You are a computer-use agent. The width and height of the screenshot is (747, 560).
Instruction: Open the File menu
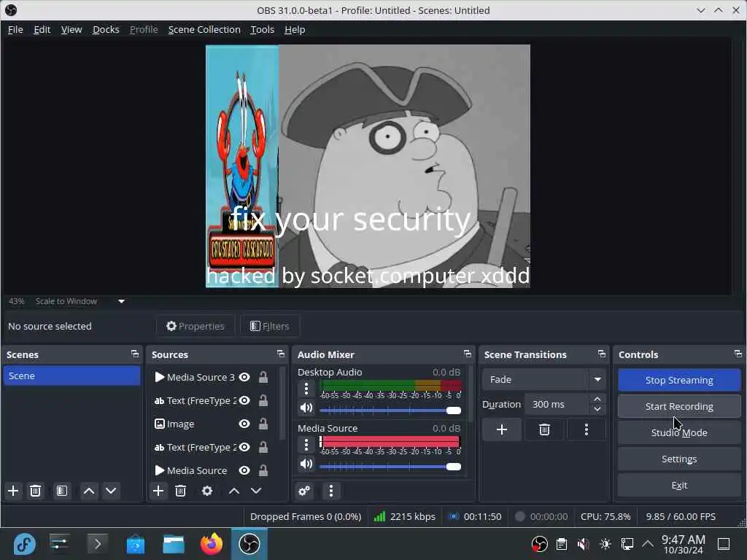click(x=15, y=29)
